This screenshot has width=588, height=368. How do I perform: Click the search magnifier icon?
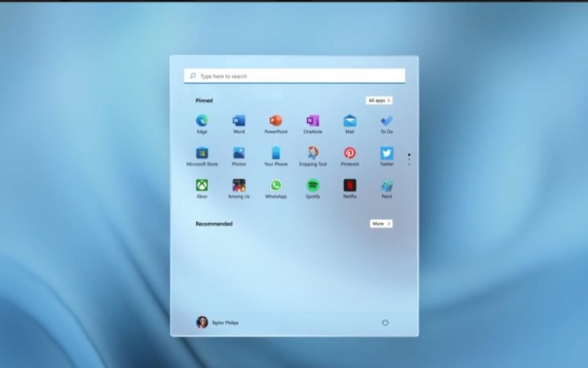click(x=193, y=76)
